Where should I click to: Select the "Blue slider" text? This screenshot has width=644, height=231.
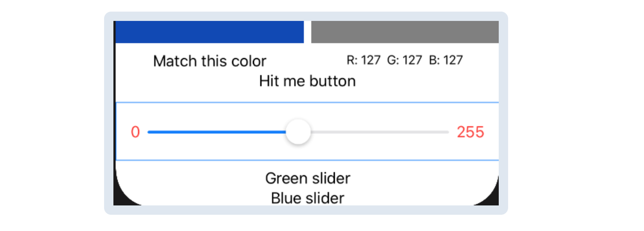(x=308, y=198)
